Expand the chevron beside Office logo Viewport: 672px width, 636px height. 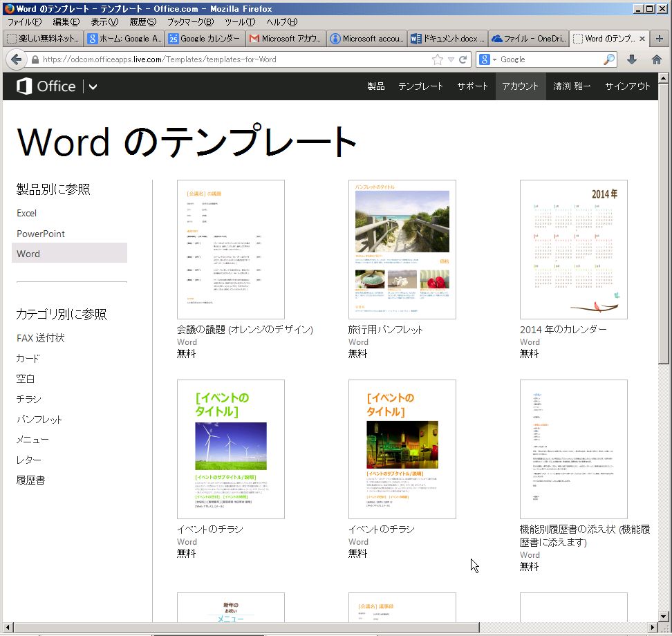point(93,87)
